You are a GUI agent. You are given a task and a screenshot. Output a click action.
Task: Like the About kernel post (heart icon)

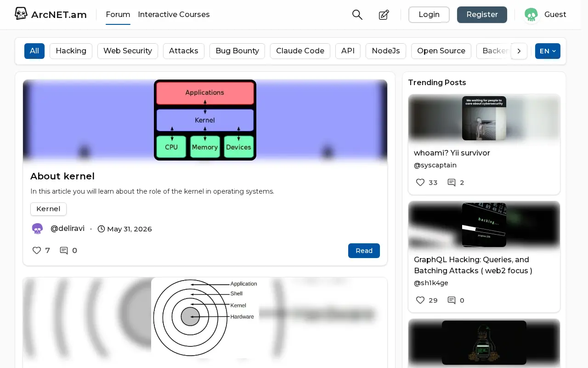[37, 250]
